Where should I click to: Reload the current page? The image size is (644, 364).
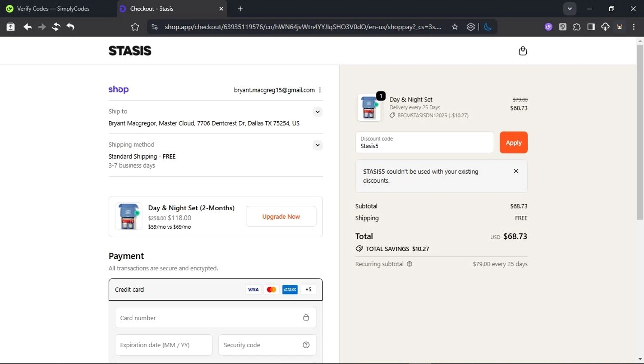56,27
